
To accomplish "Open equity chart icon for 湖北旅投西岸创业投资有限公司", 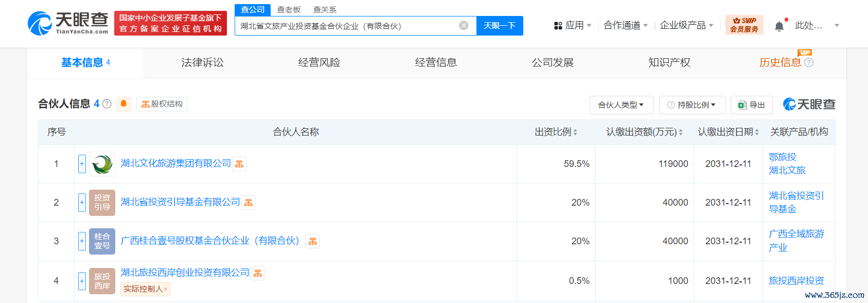I will pos(258,273).
